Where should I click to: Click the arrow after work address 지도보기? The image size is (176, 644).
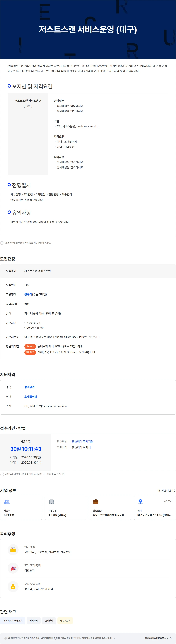[99, 337]
